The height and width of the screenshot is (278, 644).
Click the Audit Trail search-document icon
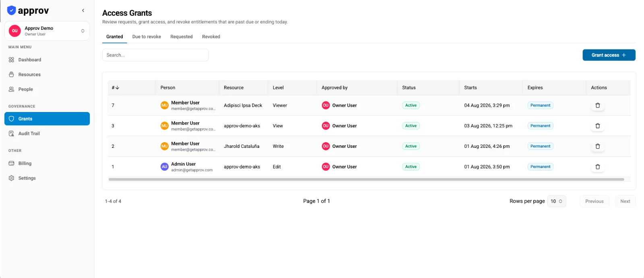coord(11,134)
